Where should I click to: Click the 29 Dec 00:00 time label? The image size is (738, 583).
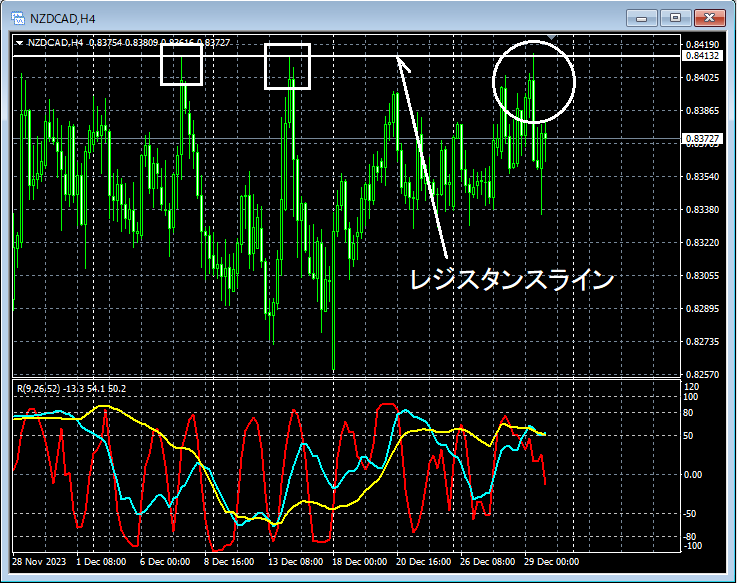click(552, 562)
